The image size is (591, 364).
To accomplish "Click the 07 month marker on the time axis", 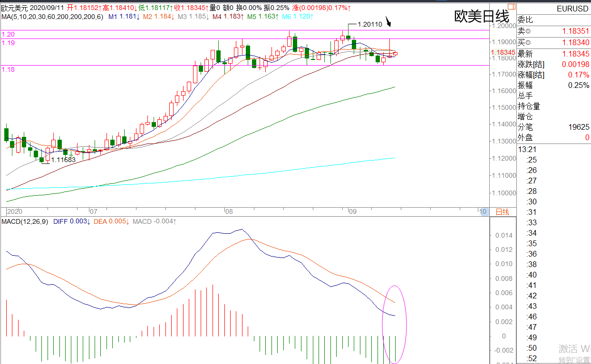I will [x=94, y=212].
